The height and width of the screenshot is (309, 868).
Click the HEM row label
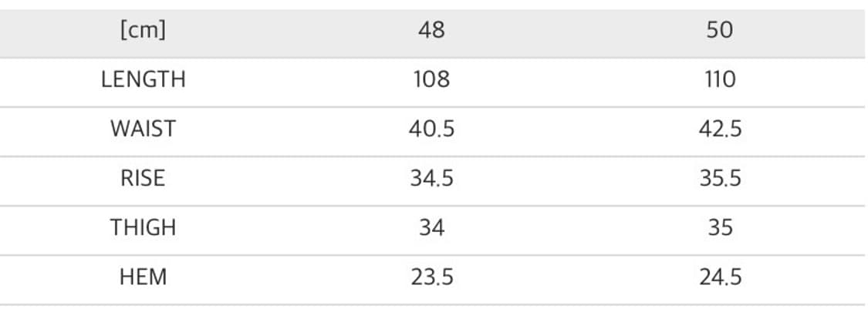tap(144, 277)
